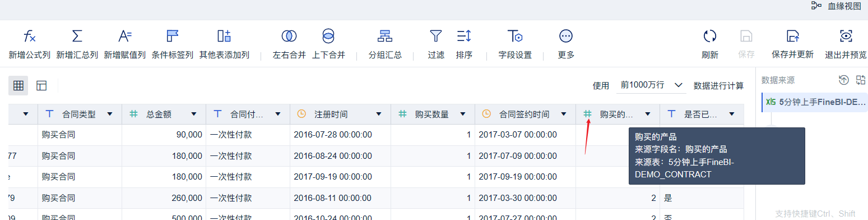This screenshot has width=868, height=220.
Task: Open 分组汇总 group summary tool
Action: 385,36
